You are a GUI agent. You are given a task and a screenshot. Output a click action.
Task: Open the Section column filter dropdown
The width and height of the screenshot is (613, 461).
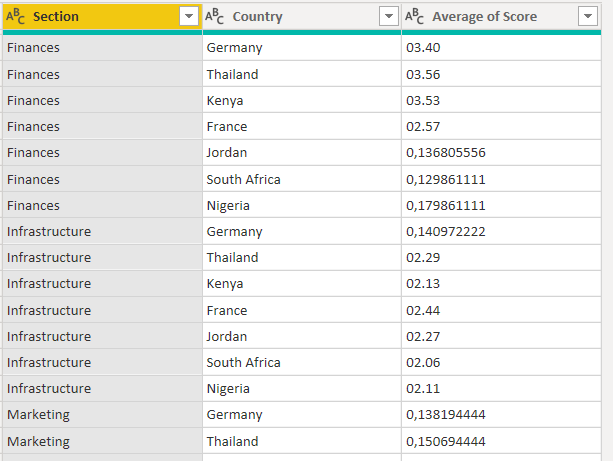click(189, 16)
